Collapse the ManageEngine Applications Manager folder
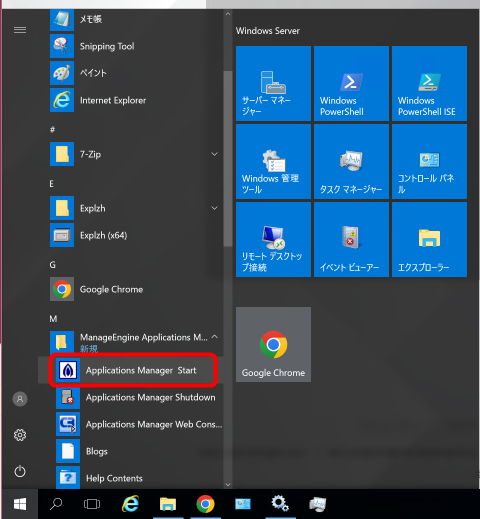 (215, 337)
